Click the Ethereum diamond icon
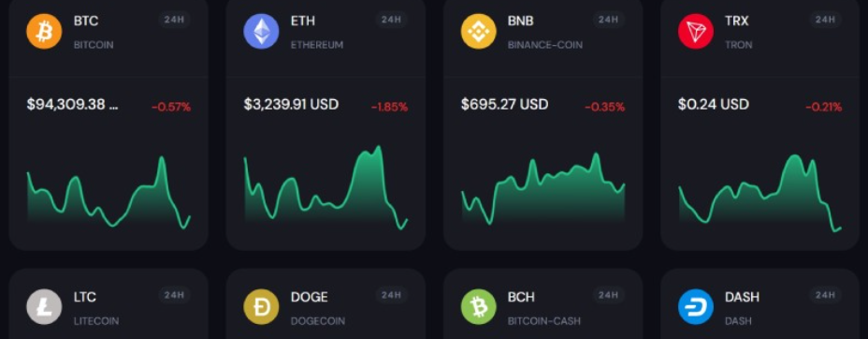868x339 pixels. pos(261,31)
